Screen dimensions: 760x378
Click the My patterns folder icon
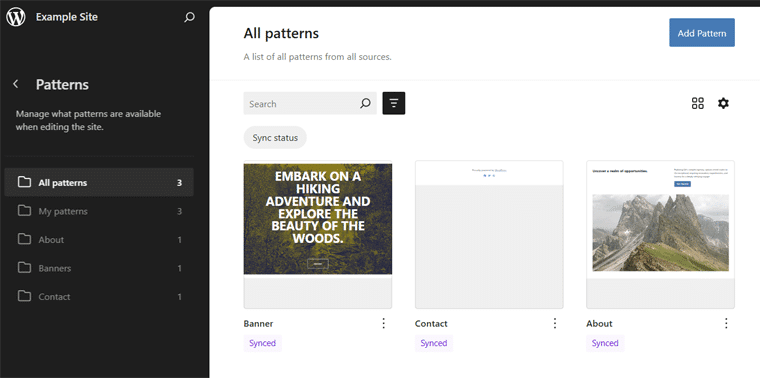tap(24, 211)
